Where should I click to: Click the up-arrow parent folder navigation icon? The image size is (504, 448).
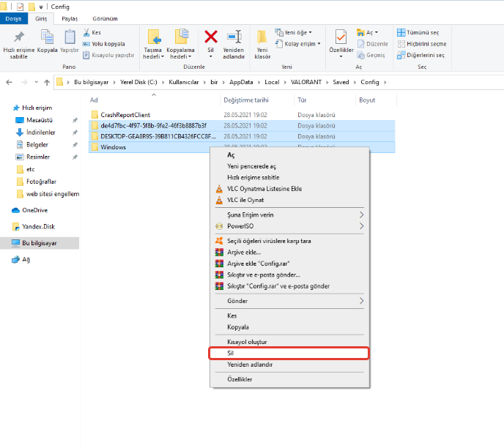point(46,82)
